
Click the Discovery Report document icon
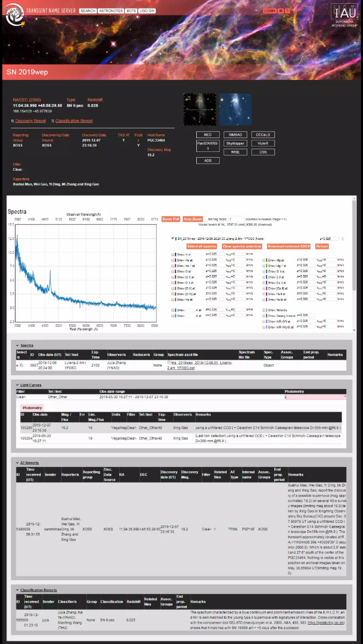tap(13, 121)
